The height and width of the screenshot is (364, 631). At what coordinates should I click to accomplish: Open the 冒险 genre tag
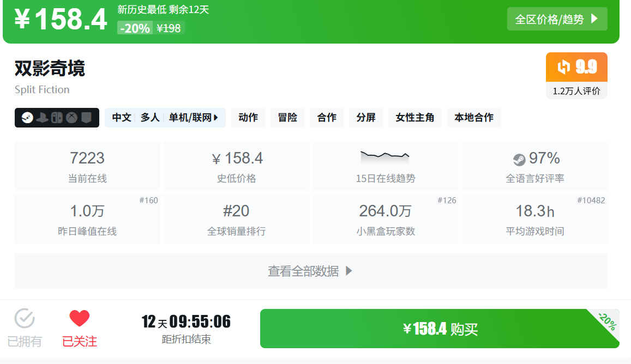tap(287, 118)
